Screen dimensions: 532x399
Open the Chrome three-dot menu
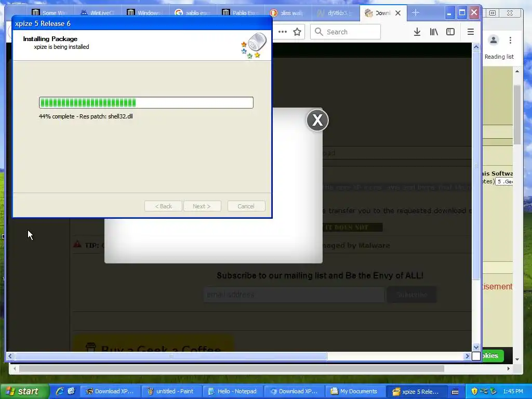pos(510,40)
